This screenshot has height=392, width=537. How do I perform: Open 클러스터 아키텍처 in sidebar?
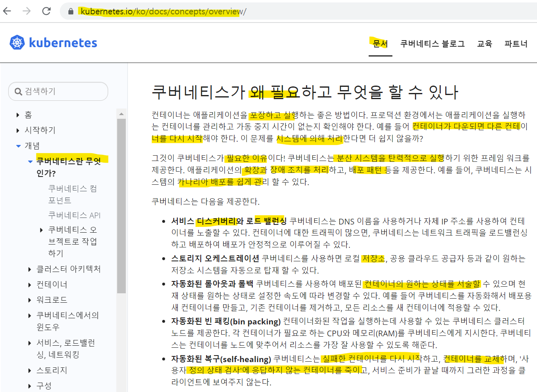click(68, 269)
